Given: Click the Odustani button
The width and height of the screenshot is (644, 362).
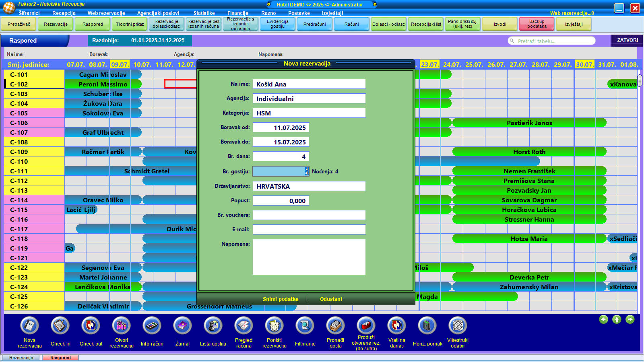Looking at the screenshot, I should tap(331, 299).
